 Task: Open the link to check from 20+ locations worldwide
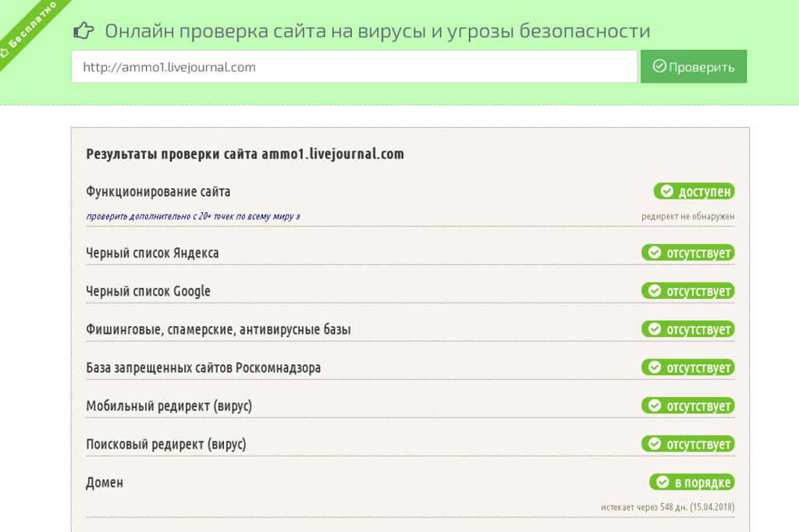pyautogui.click(x=193, y=216)
